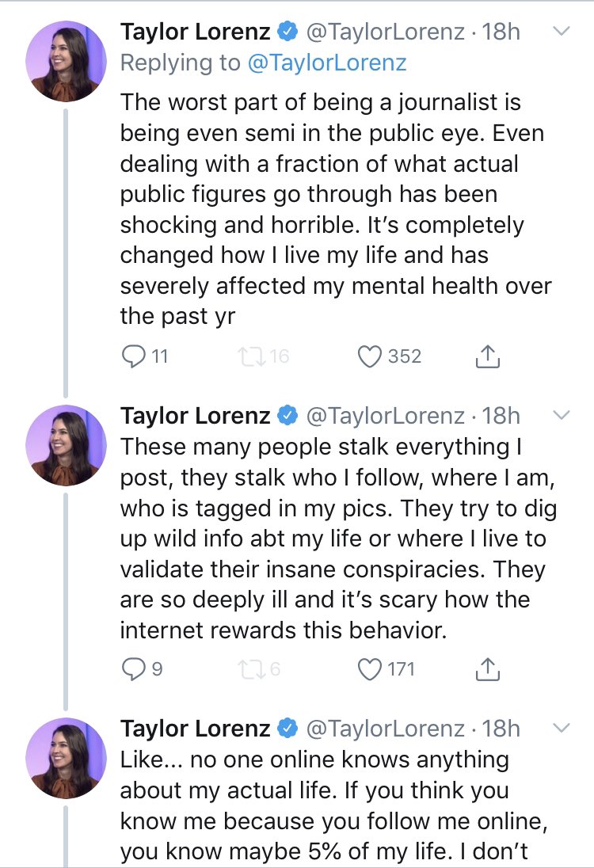Open the first tweet's dropdown chevron menu

click(561, 32)
